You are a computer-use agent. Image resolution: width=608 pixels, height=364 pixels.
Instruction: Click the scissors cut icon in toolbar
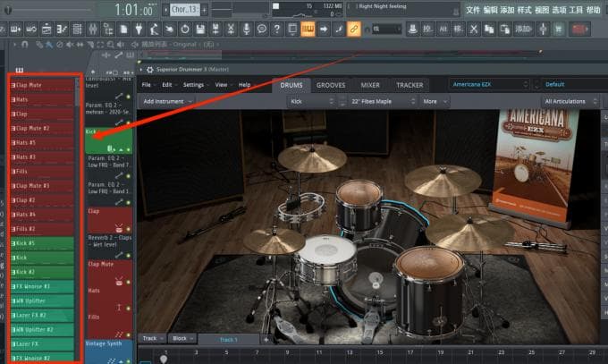(x=474, y=30)
